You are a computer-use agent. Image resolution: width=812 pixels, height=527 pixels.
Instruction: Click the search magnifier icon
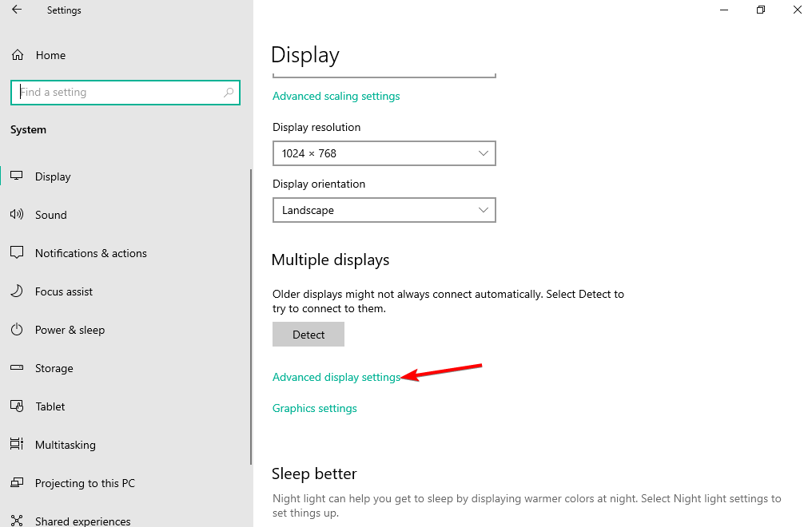click(x=229, y=92)
